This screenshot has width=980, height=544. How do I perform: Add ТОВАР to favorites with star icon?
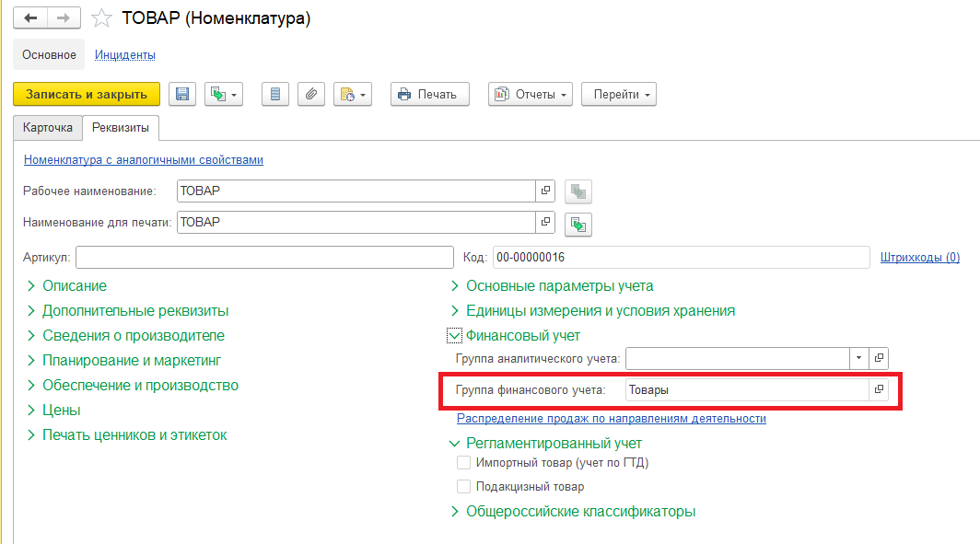(x=101, y=18)
